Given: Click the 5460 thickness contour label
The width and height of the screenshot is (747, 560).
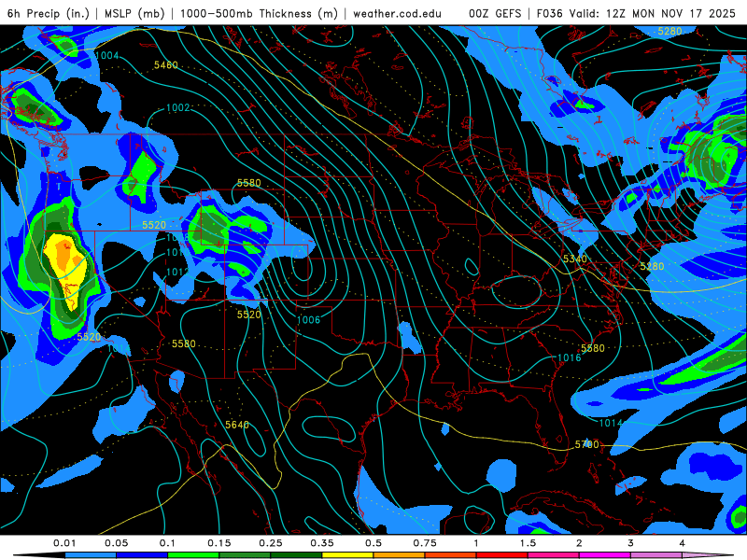Looking at the screenshot, I should (x=166, y=64).
